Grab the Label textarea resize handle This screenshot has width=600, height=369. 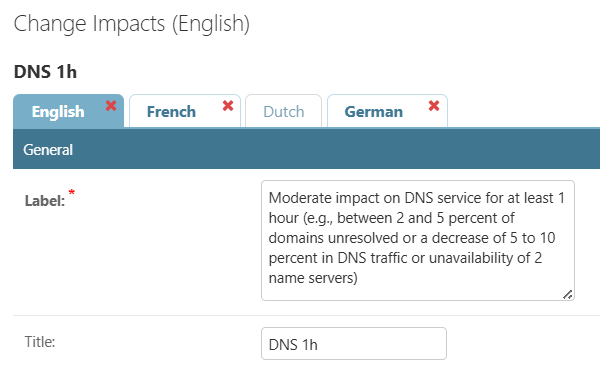(x=567, y=294)
